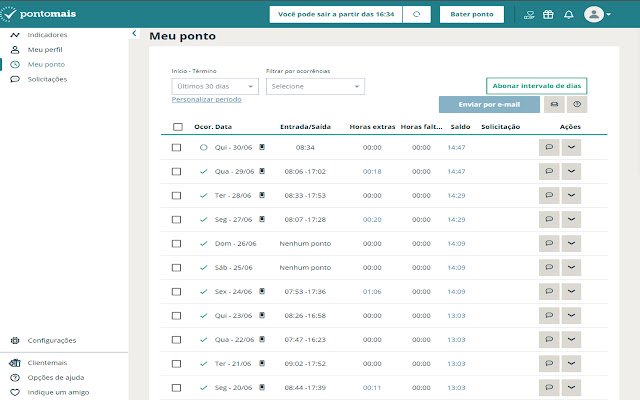Check the Ter - 28/06 row checkbox
Viewport: 640px width, 400px height.
point(176,196)
